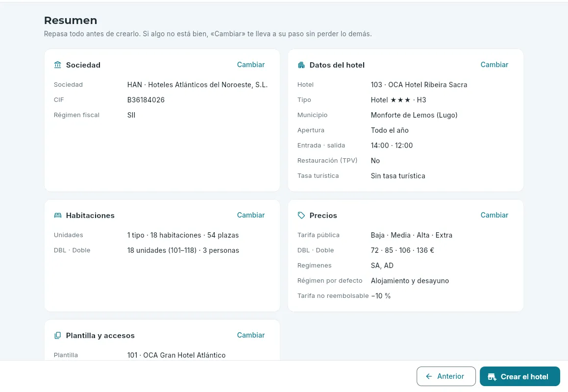Click the Regímenes value SA, AD
The width and height of the screenshot is (568, 392).
click(382, 266)
